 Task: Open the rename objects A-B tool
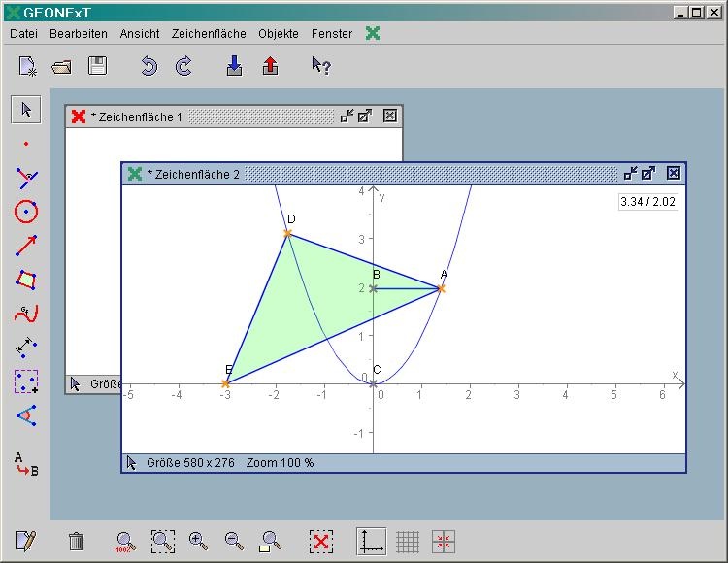click(x=26, y=464)
